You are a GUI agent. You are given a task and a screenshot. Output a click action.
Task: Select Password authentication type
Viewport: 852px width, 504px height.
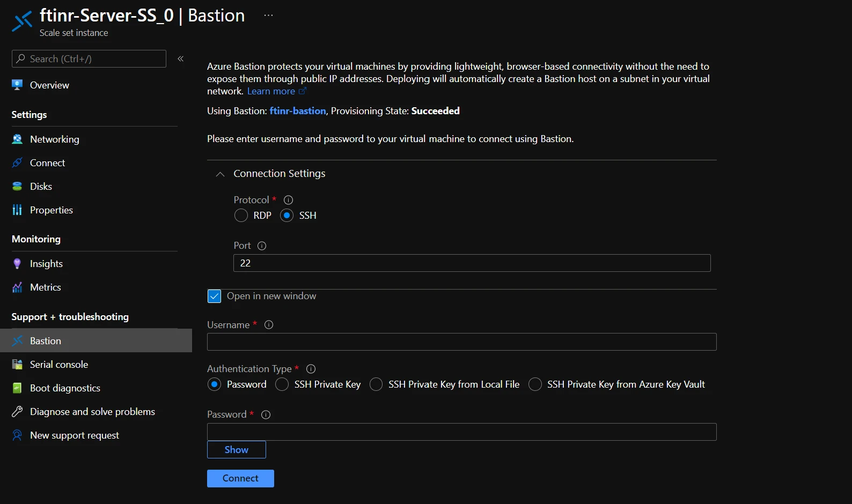[x=214, y=384]
